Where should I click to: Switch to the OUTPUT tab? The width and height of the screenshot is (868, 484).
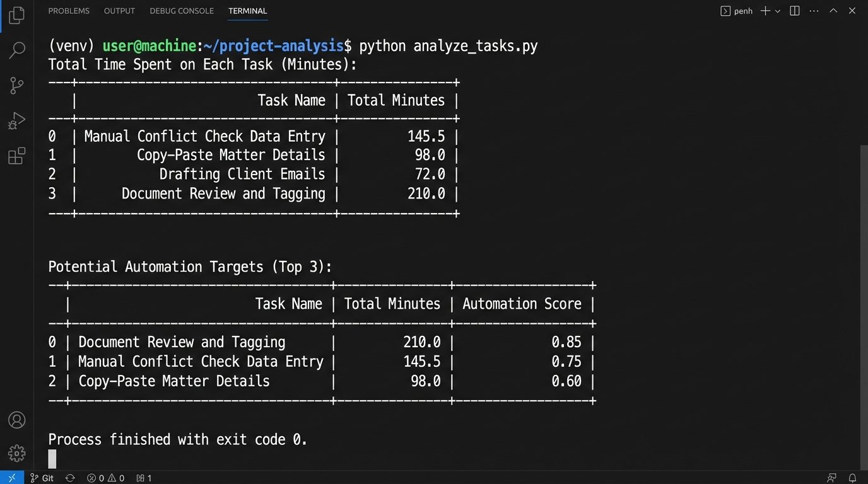pyautogui.click(x=119, y=11)
